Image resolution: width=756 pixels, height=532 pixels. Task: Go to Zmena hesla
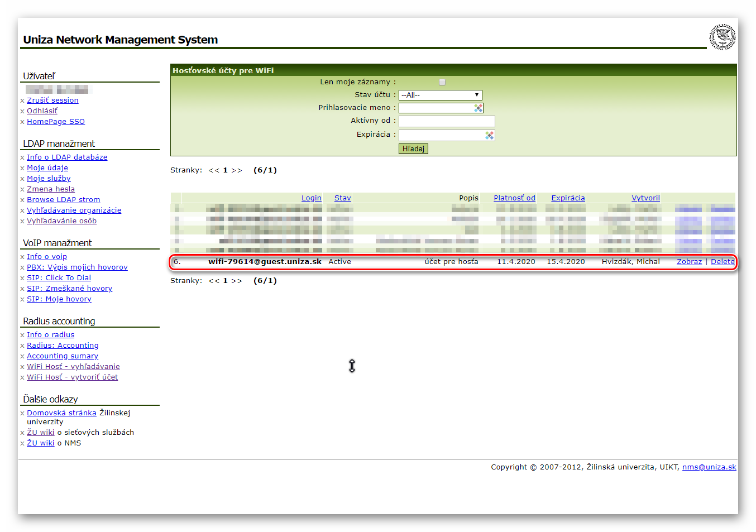(x=51, y=189)
